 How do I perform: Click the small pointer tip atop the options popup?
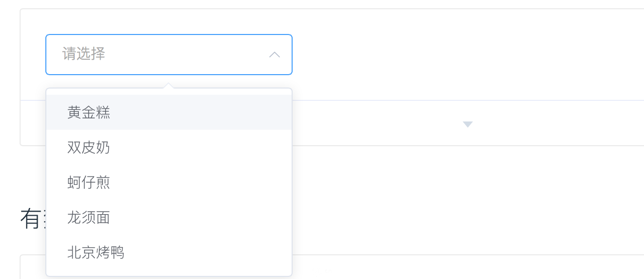pyautogui.click(x=168, y=85)
